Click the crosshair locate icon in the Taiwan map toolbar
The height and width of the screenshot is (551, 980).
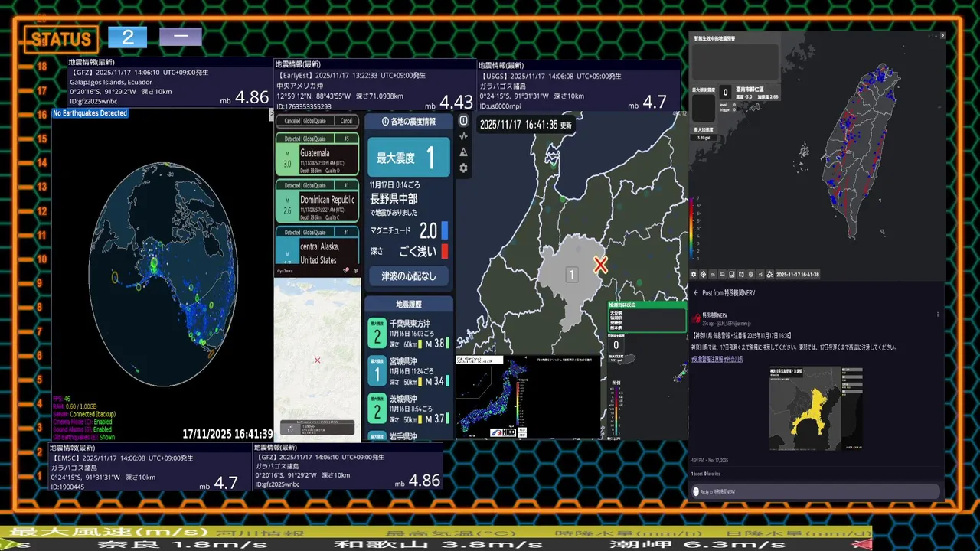coord(703,275)
